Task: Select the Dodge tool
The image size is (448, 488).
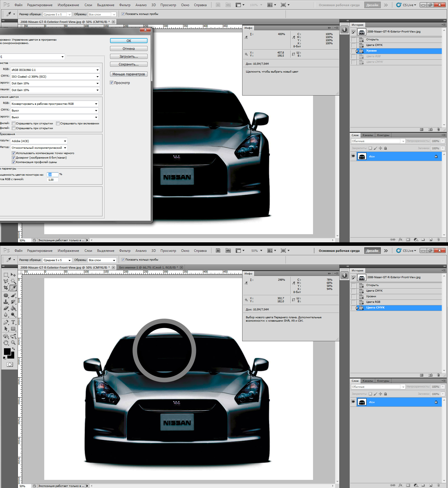Action: [x=13, y=315]
